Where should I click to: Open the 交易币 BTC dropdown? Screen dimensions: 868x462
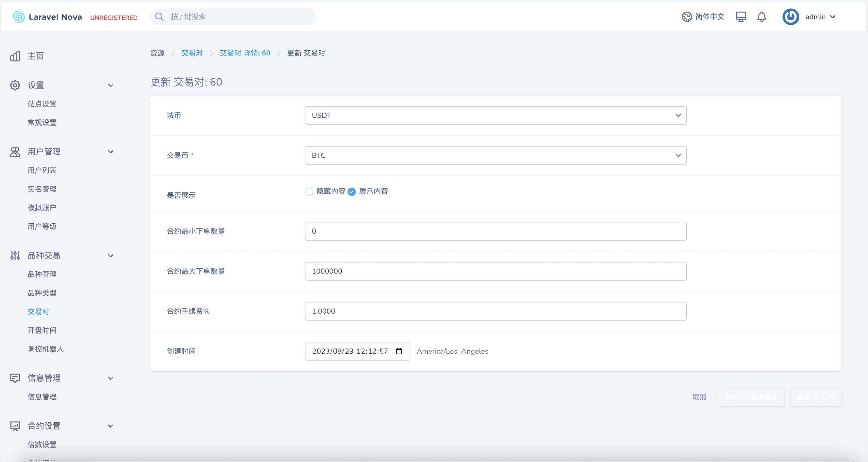[x=495, y=155]
